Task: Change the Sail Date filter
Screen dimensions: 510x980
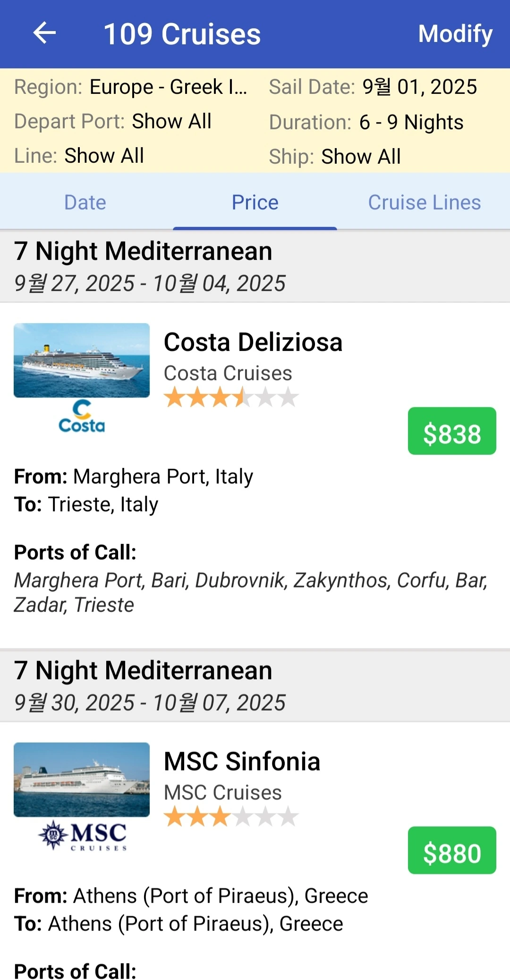Action: (419, 87)
